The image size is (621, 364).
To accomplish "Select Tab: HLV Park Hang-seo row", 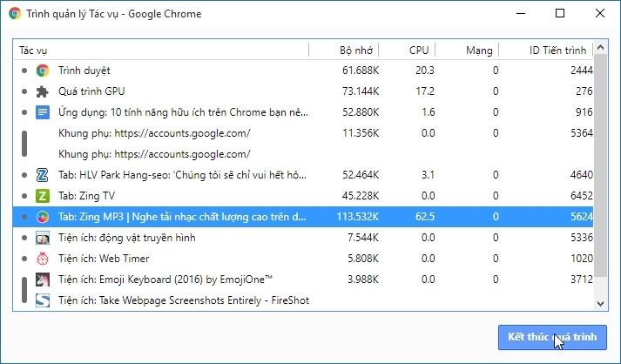I will [303, 175].
